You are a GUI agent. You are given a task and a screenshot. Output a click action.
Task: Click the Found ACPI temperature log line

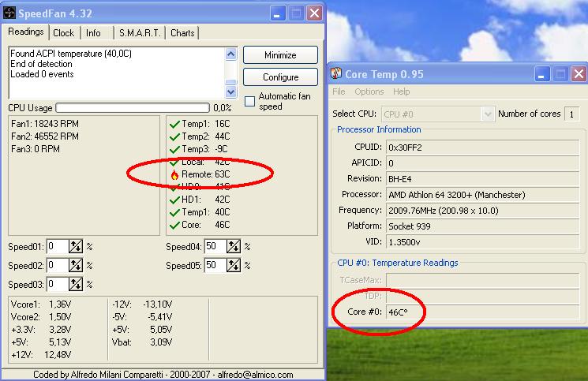(71, 54)
